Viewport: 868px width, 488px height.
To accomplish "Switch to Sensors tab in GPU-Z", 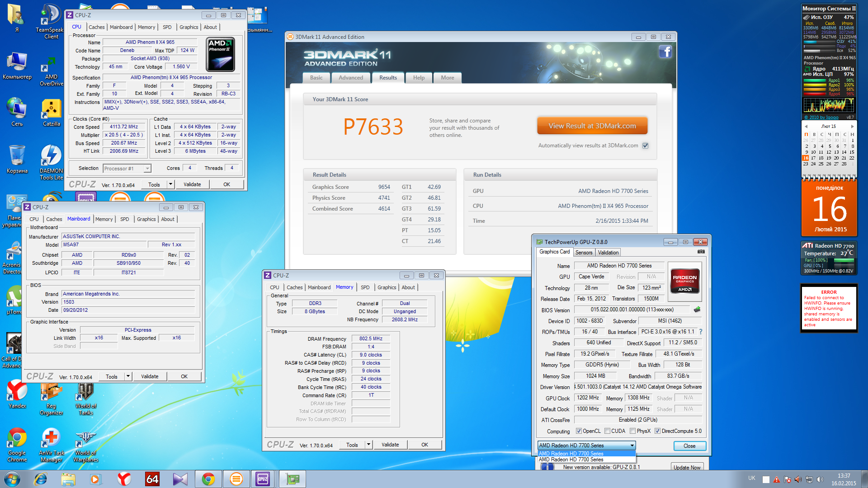I will [584, 253].
